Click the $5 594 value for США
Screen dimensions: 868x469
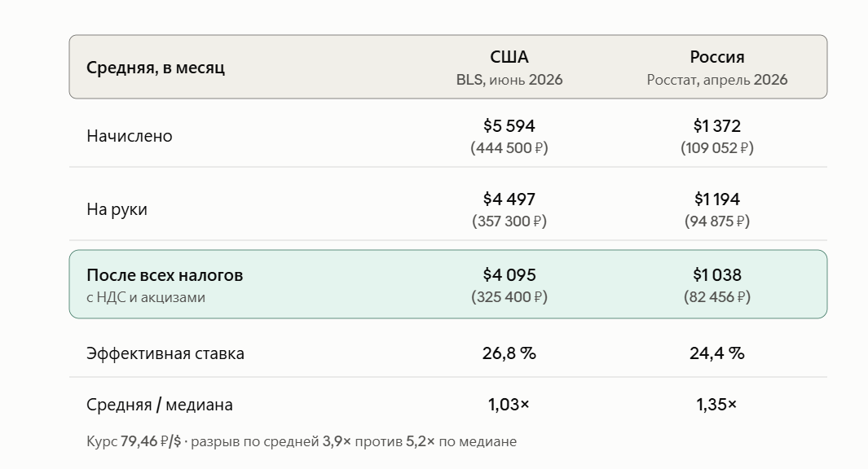pos(509,125)
